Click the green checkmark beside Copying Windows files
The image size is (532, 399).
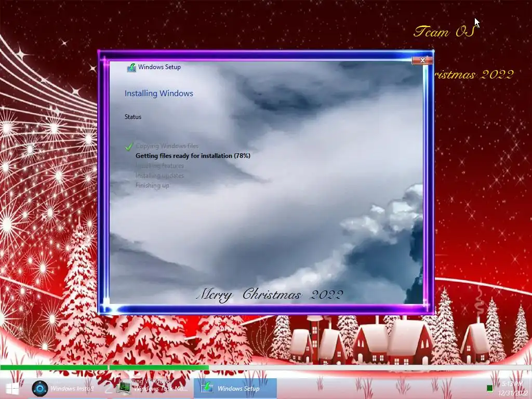coord(129,146)
